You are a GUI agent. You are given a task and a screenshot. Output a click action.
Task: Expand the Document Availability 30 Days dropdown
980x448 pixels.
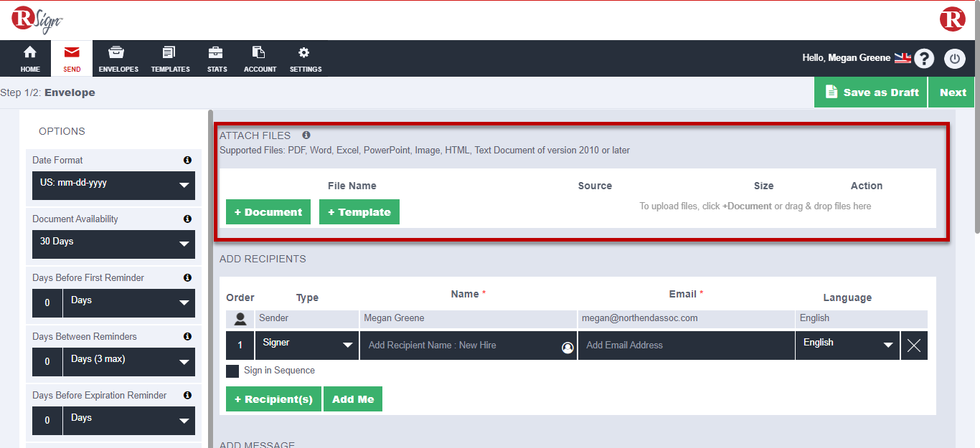pos(113,244)
